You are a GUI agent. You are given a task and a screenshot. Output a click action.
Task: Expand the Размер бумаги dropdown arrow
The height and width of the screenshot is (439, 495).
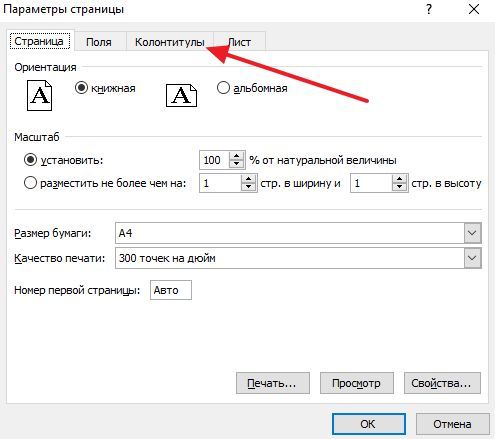coord(472,233)
